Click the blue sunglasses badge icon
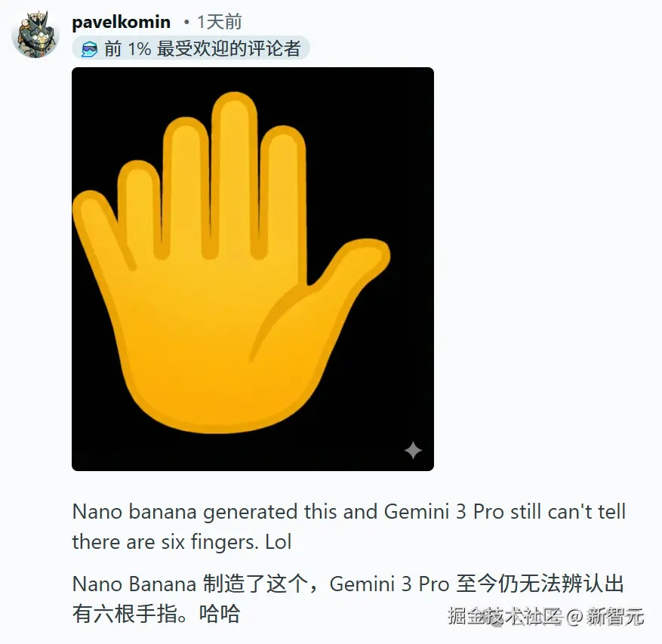This screenshot has width=662, height=644. (89, 49)
